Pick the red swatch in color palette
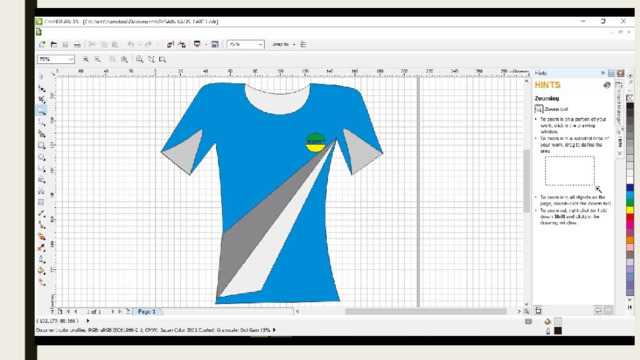The width and height of the screenshot is (640, 360). click(630, 218)
